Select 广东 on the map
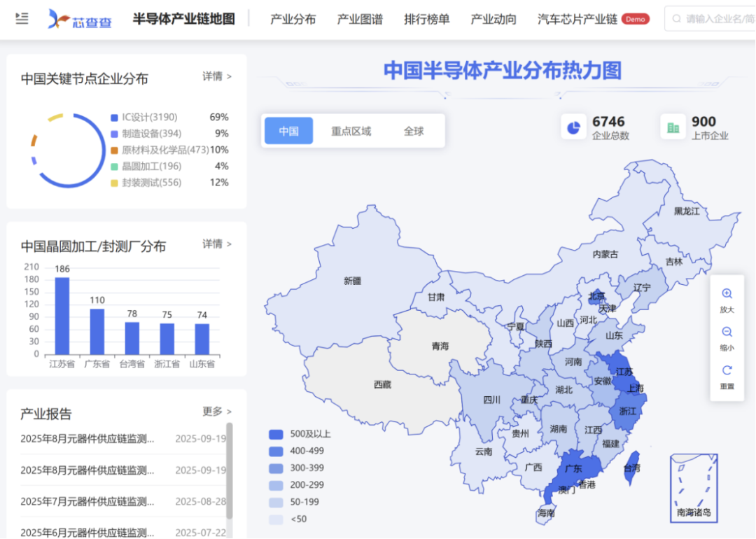This screenshot has height=539, width=756. coord(573,468)
